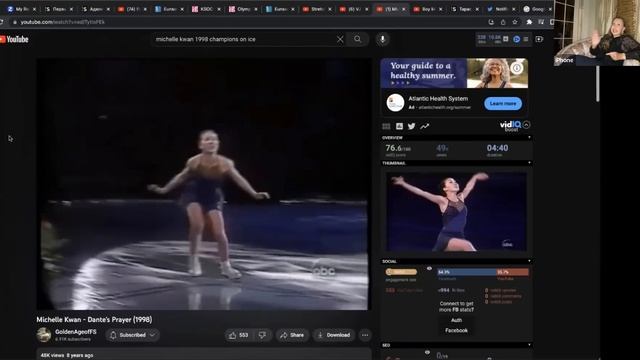640x360 pixels.
Task: Collapse the Social section arrow
Action: (529, 261)
